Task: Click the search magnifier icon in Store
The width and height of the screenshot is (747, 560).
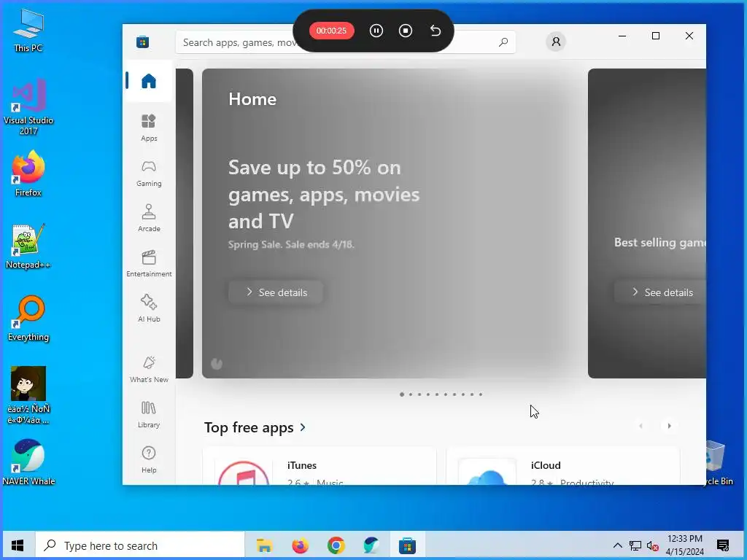Action: click(x=503, y=42)
